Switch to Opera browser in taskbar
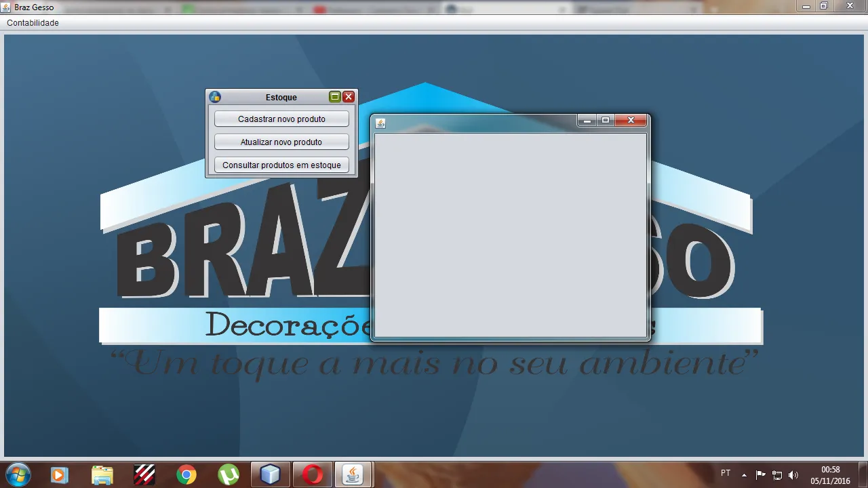 tap(313, 475)
